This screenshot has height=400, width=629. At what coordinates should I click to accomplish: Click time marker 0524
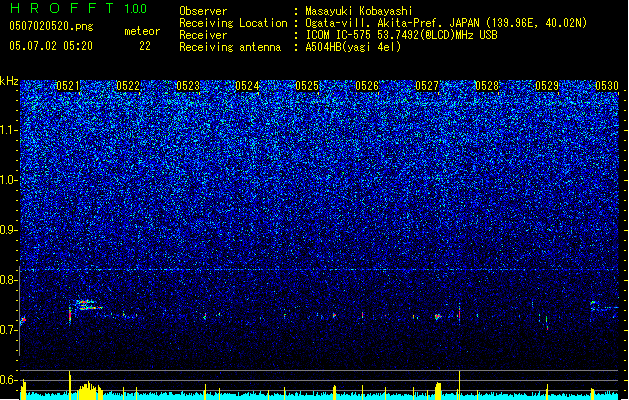coord(247,86)
